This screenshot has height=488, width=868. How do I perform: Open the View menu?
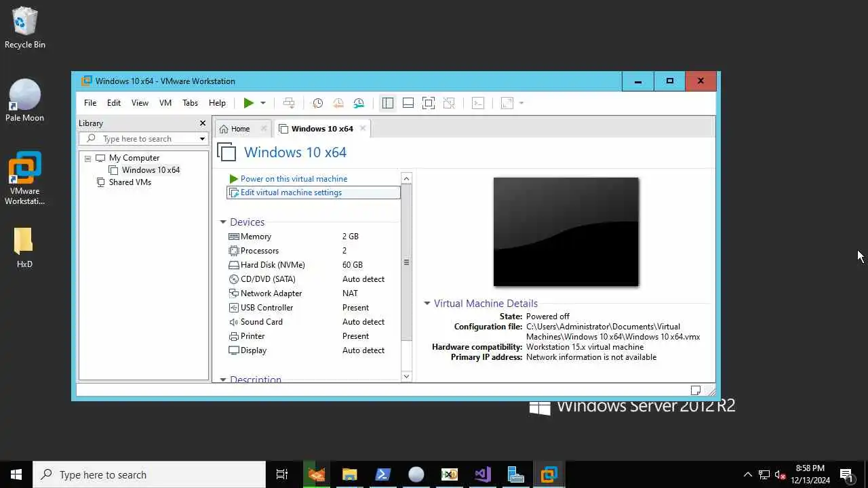coord(140,103)
